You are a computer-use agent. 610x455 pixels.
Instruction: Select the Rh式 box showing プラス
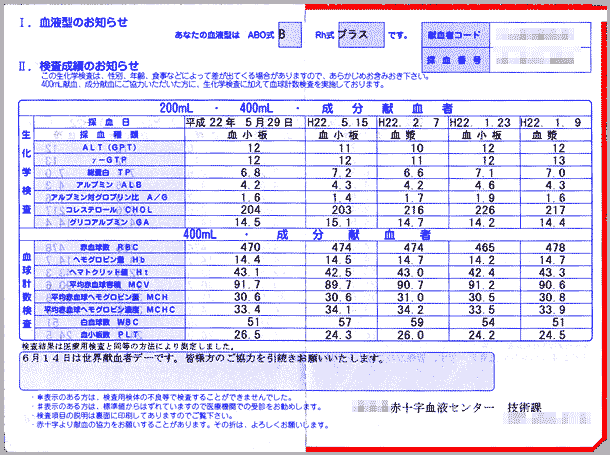click(361, 35)
